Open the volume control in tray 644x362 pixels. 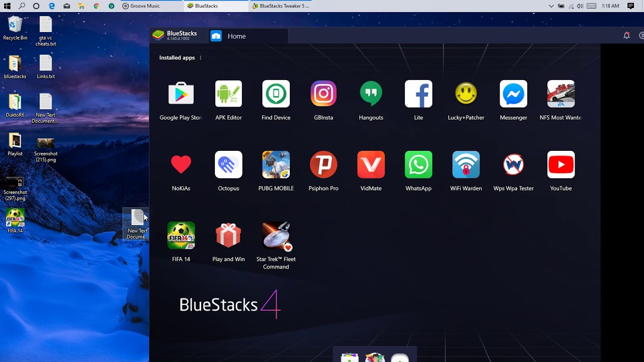pos(580,6)
